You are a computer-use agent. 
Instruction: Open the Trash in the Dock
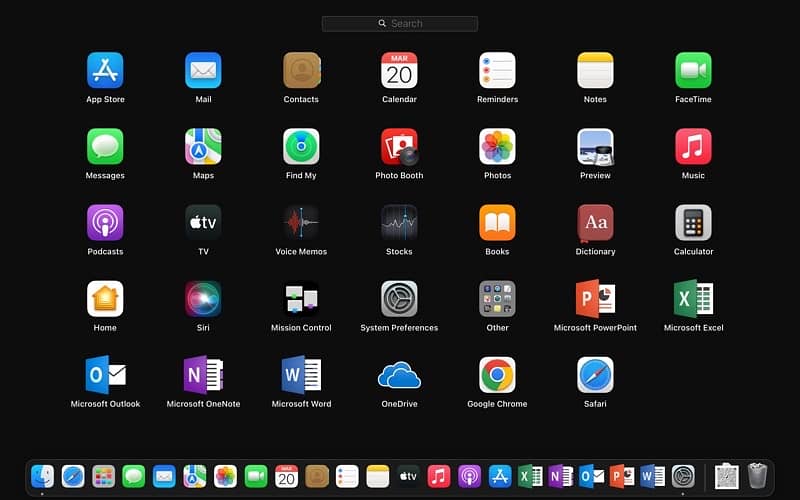(757, 476)
